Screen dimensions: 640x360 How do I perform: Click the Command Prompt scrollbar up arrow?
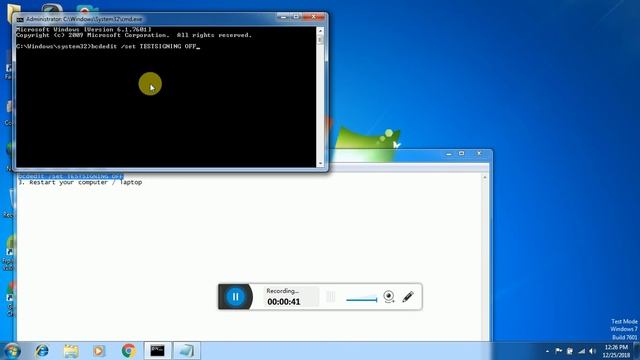pyautogui.click(x=320, y=31)
